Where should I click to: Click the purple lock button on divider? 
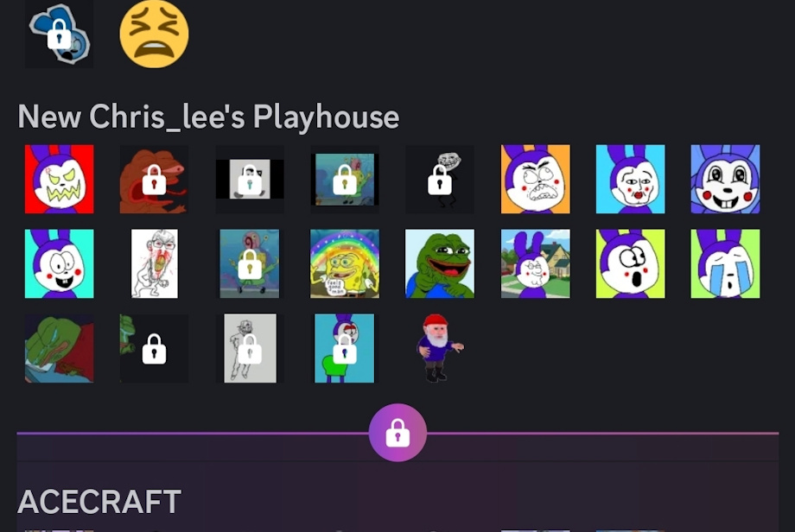coord(397,433)
